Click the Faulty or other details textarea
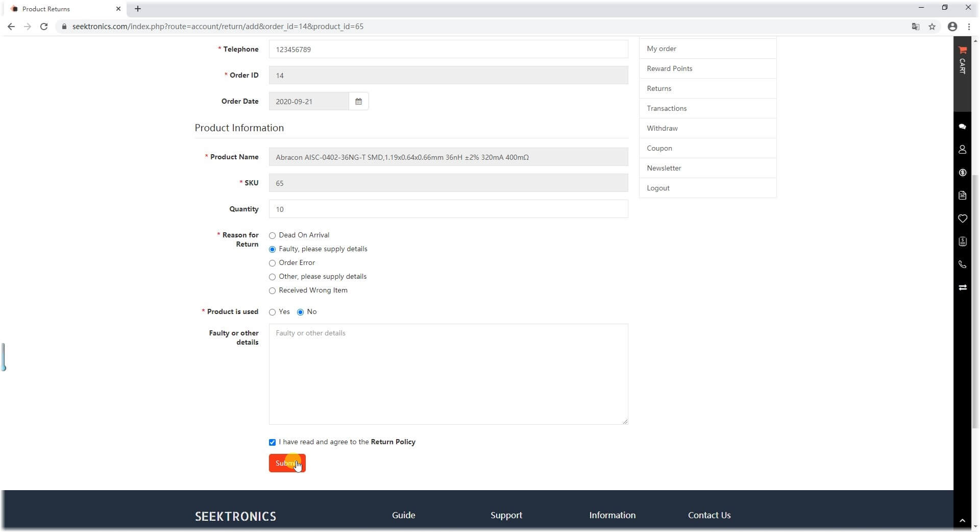The width and height of the screenshot is (980, 532). click(448, 374)
